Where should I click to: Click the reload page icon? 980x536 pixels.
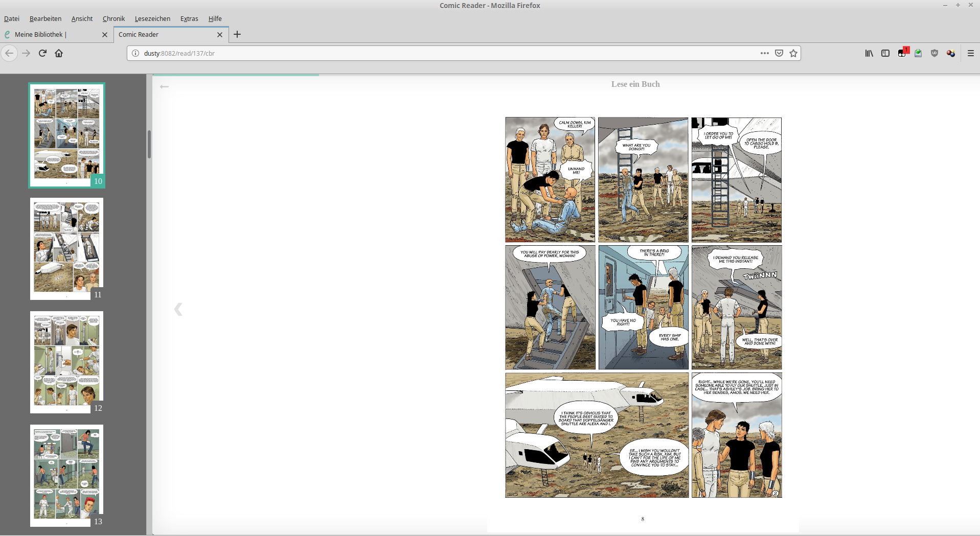42,53
